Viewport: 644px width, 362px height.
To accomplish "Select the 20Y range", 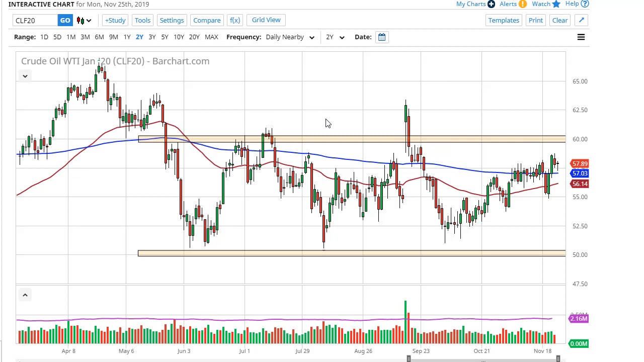I will 194,37.
